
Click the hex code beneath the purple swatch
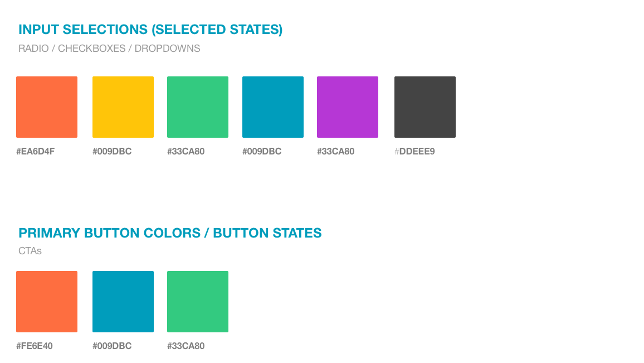coord(336,151)
